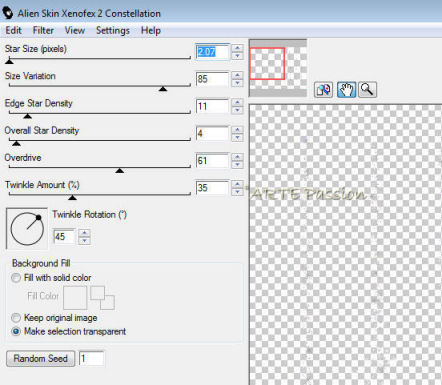The width and height of the screenshot is (442, 385).
Task: Click the Overdrive value field
Action: pos(212,161)
